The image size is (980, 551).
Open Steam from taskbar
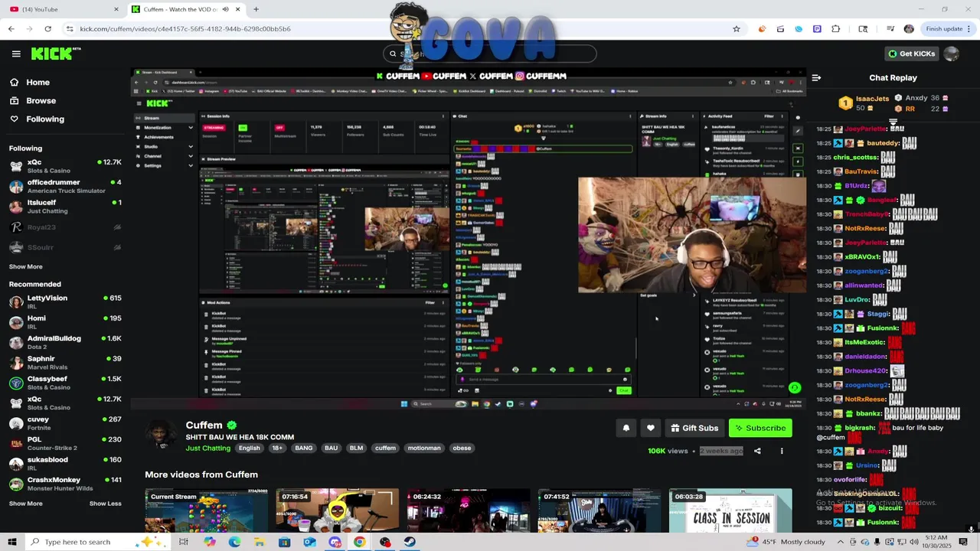tap(410, 542)
